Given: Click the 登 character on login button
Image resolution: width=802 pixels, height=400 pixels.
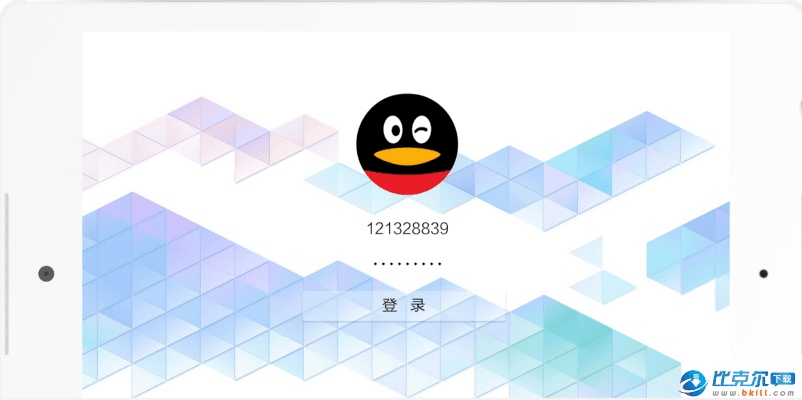Looking at the screenshot, I should (390, 306).
